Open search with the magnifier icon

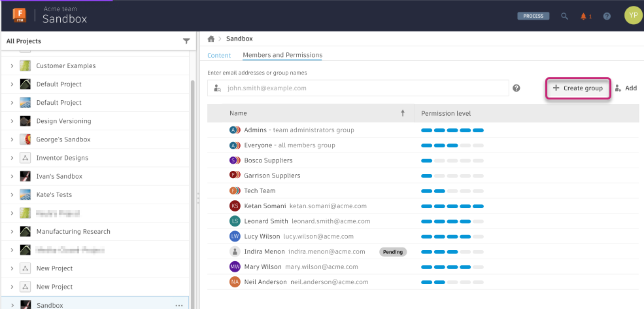click(564, 16)
